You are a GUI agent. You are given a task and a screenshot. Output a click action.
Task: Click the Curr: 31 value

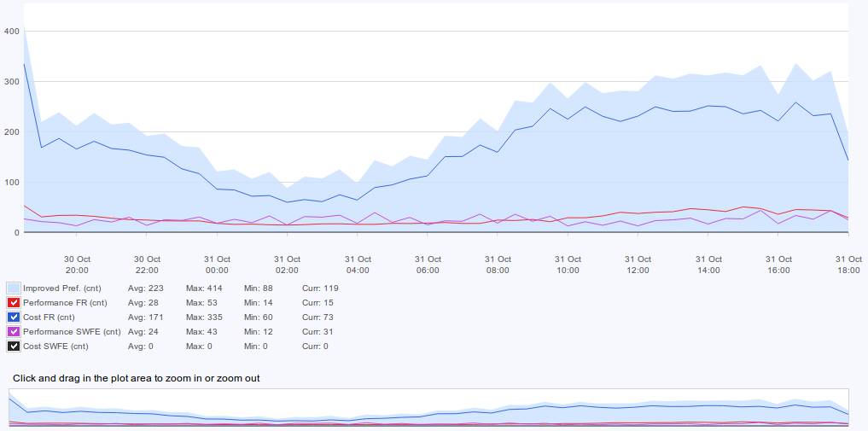(x=317, y=331)
